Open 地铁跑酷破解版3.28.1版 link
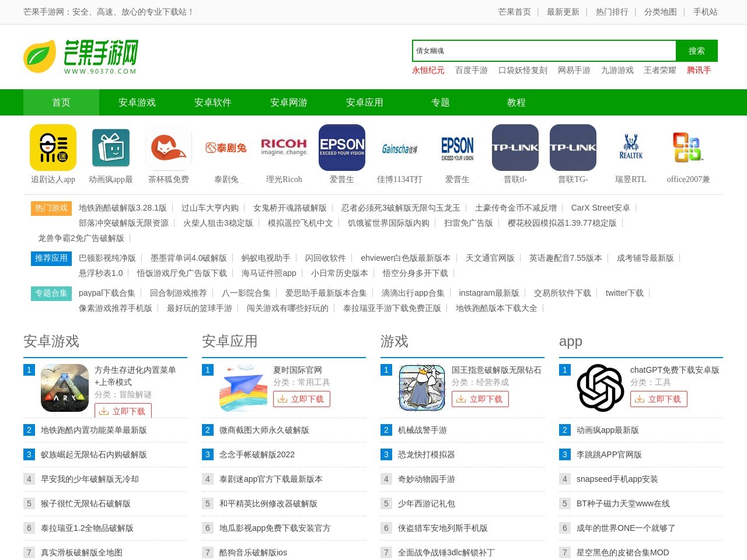747x560 pixels. coord(123,208)
